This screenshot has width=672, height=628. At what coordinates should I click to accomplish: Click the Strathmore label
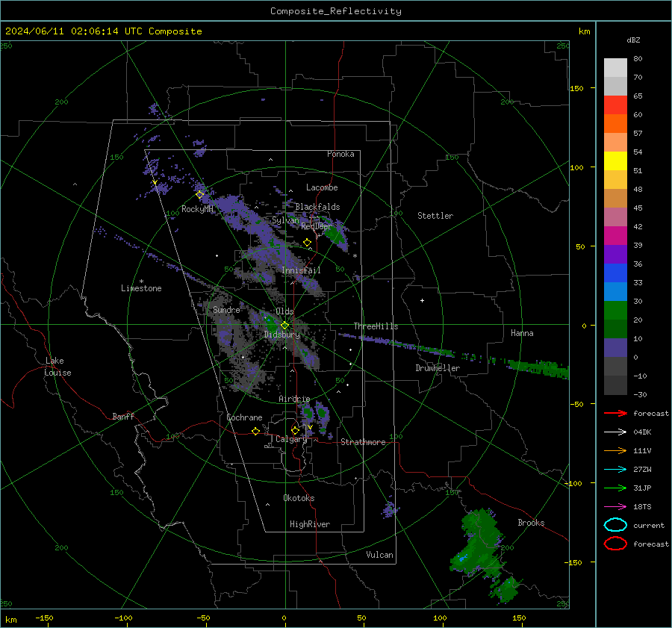[364, 442]
